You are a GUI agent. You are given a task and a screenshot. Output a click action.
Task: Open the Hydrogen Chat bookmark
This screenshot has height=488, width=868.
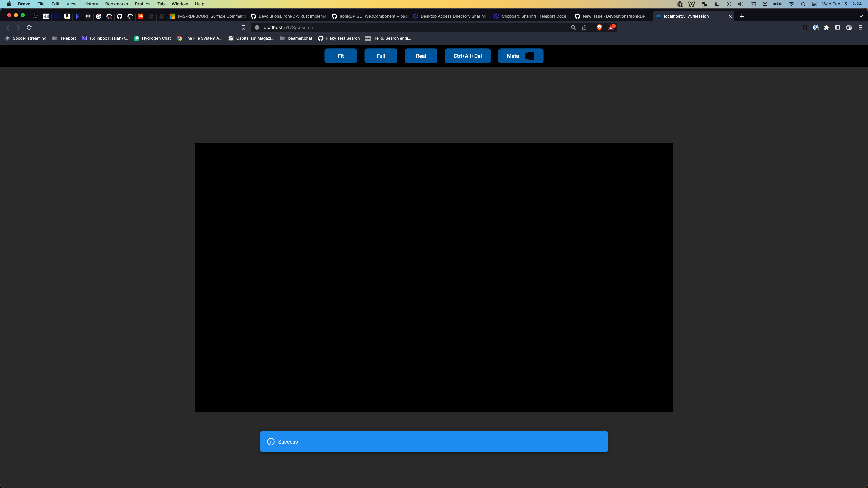[152, 38]
